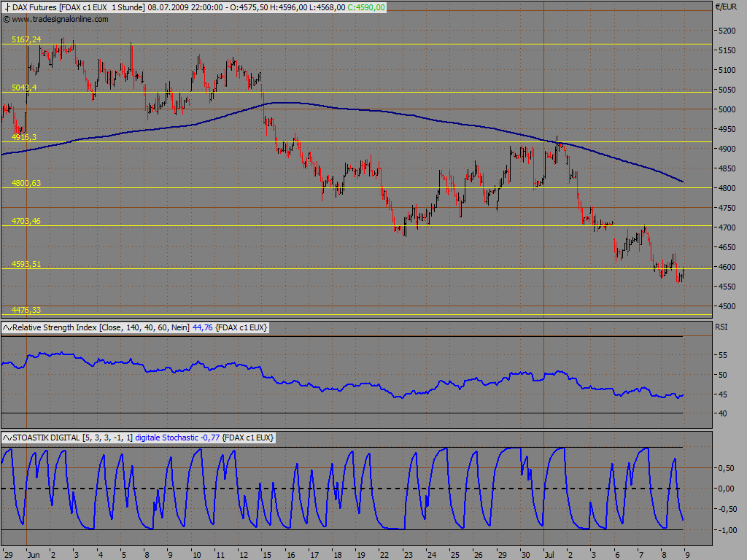Click the 4950 price axis tick
Viewport: 747px width, 560px height.
coord(727,129)
